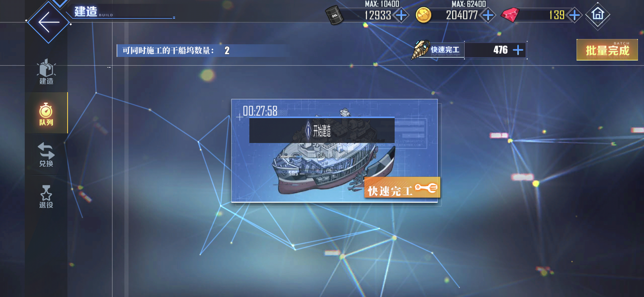Tap the dry dock count bar

point(204,51)
